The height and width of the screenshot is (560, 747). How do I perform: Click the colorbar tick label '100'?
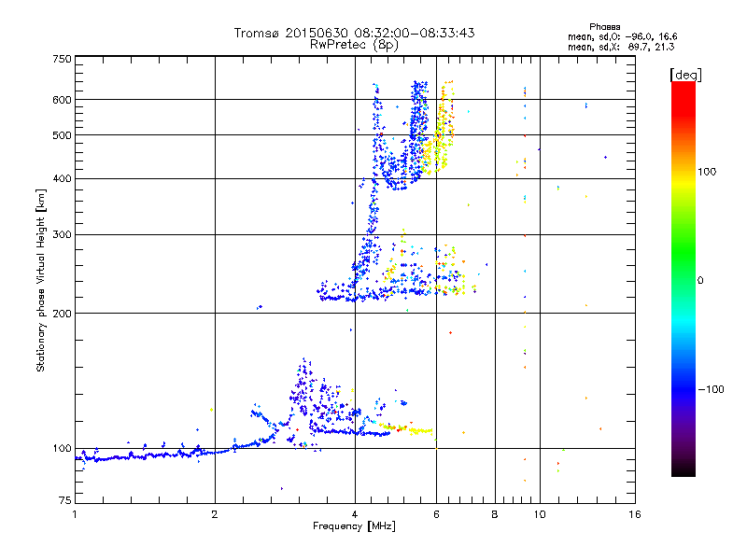click(707, 172)
